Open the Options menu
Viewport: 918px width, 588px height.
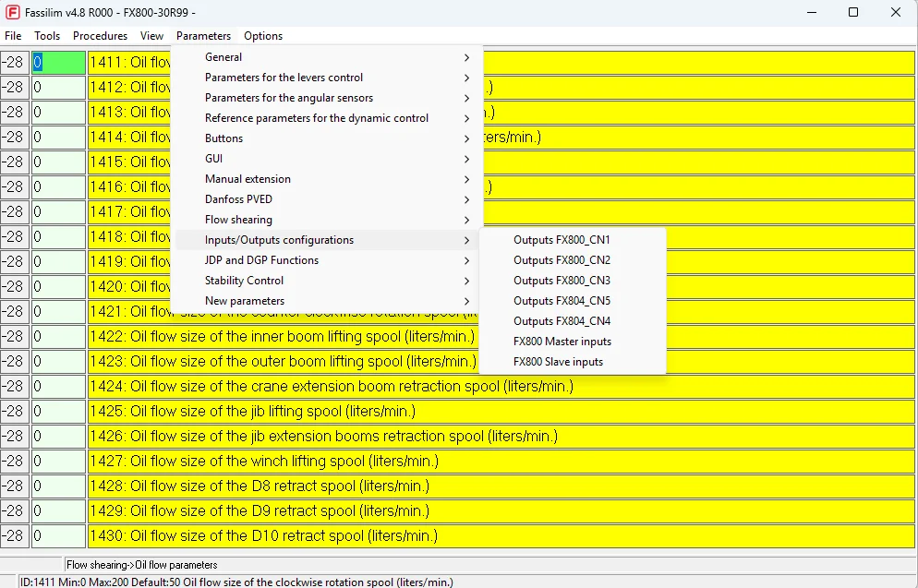pyautogui.click(x=263, y=36)
